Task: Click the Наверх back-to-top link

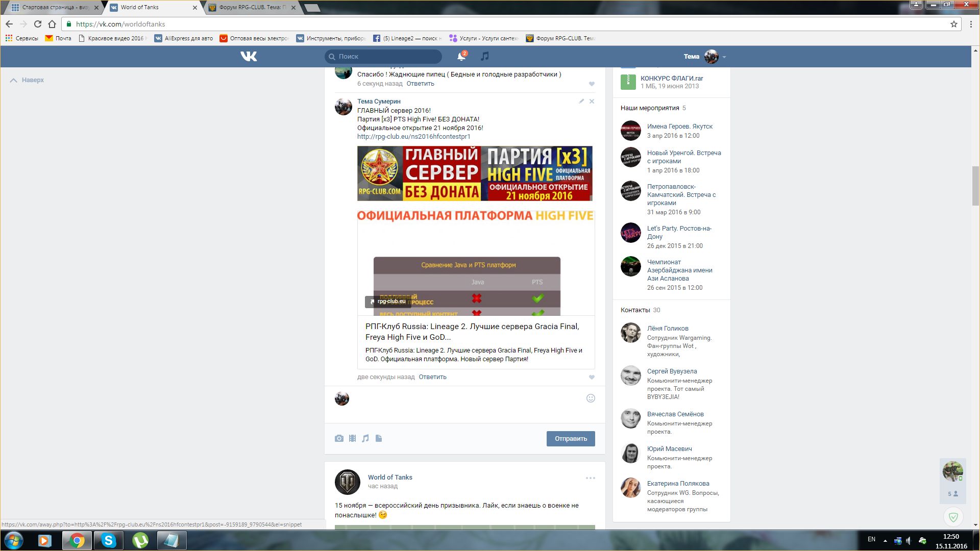Action: point(27,80)
